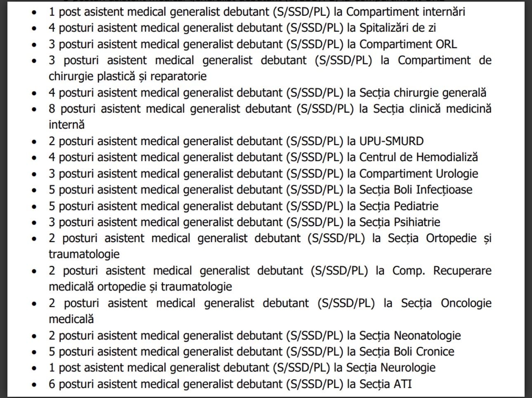Select the Spitalizări de zi text
Viewport: 532px width, 398px height.
pyautogui.click(x=398, y=28)
